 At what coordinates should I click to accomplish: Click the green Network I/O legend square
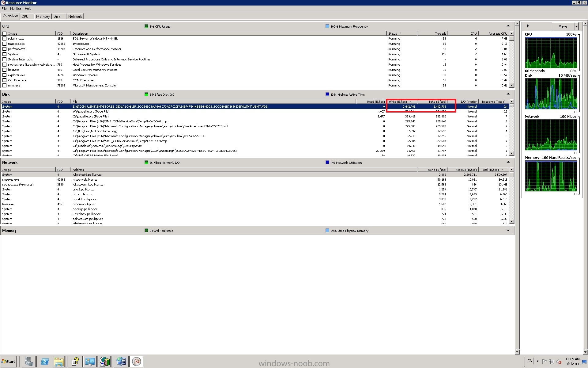[146, 163]
